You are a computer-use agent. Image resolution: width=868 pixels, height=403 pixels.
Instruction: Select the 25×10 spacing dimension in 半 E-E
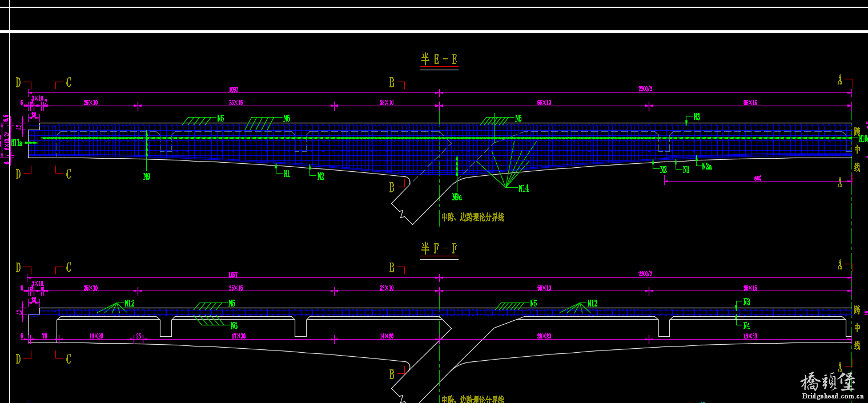91,103
